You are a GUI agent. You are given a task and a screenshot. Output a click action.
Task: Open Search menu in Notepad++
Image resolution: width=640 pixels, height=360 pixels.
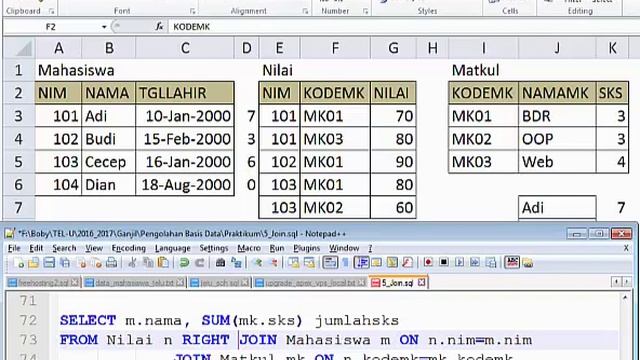point(64,248)
